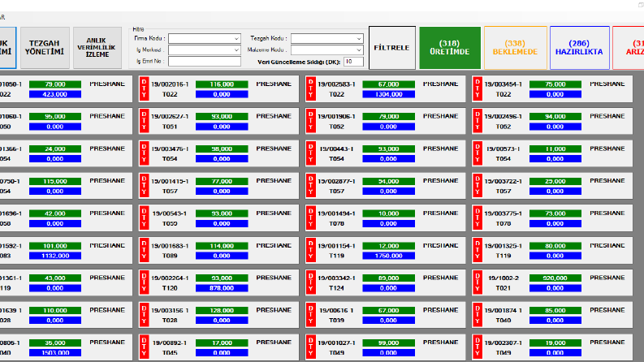Click PRESHANE label on order 19/001683-1 card
644x362 pixels.
tap(274, 245)
